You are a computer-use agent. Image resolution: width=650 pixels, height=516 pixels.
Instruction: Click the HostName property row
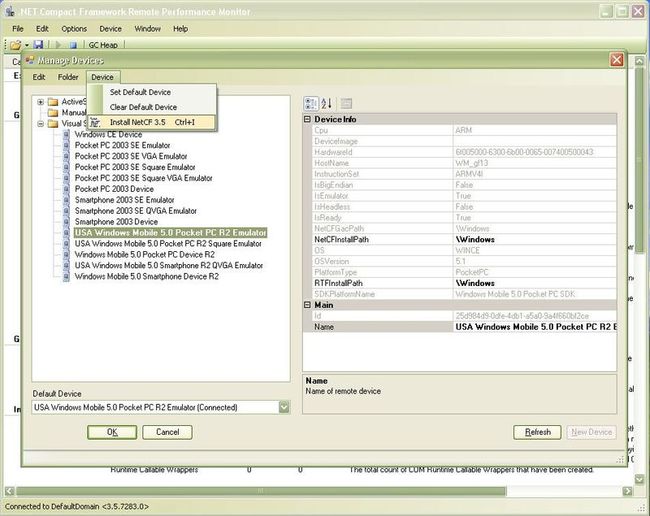coord(464,163)
